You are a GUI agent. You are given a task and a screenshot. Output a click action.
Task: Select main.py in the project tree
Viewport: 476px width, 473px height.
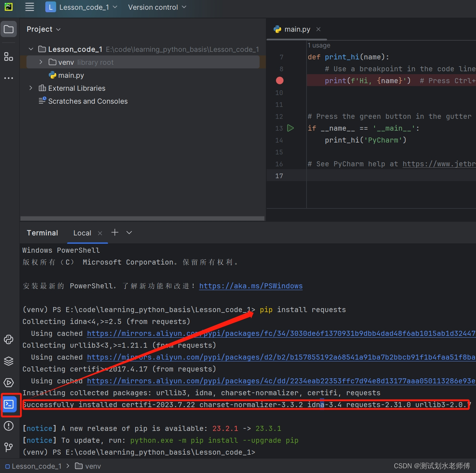(66, 75)
